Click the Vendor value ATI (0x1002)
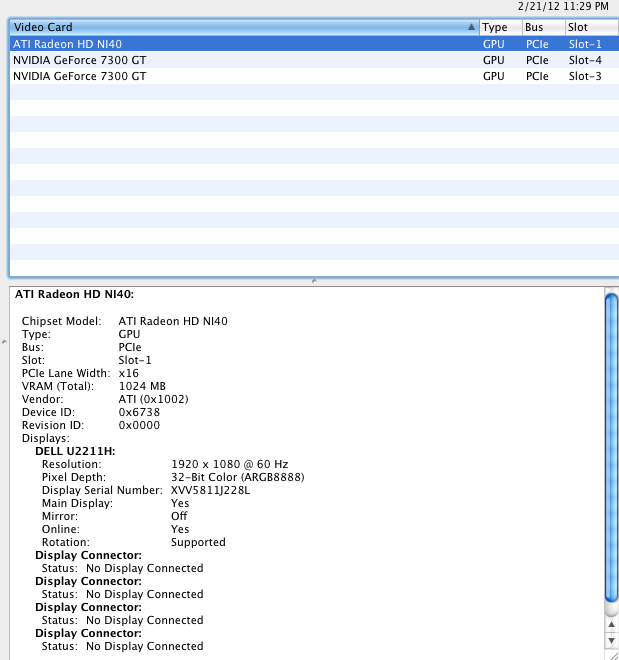This screenshot has width=619, height=660. click(153, 399)
